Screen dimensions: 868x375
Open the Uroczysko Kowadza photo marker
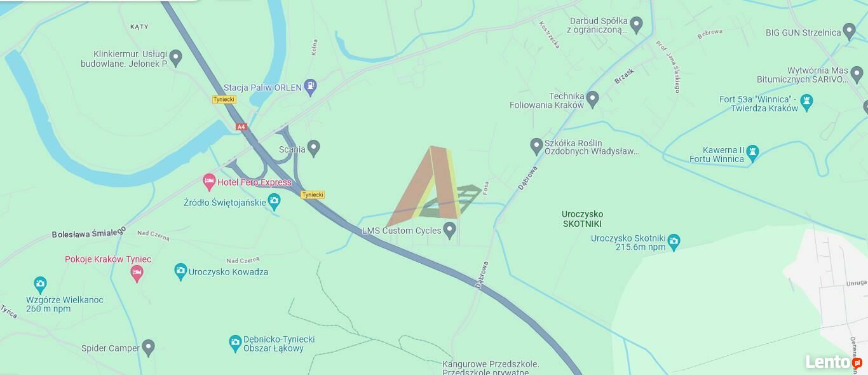[x=181, y=271]
